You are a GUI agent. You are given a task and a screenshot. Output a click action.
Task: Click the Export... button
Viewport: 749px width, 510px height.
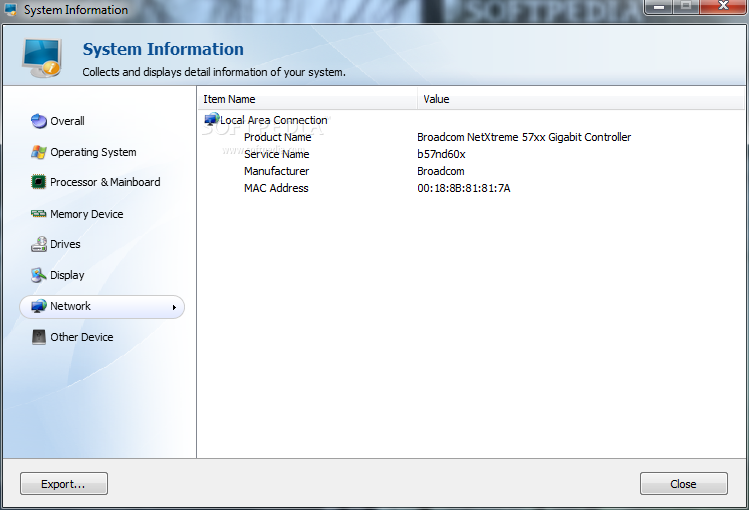(x=64, y=484)
